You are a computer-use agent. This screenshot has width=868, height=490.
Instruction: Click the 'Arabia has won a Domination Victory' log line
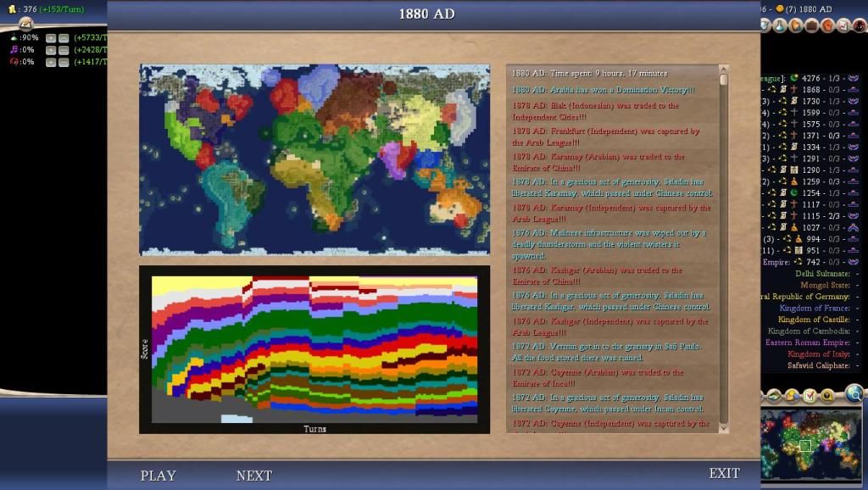[x=603, y=90]
